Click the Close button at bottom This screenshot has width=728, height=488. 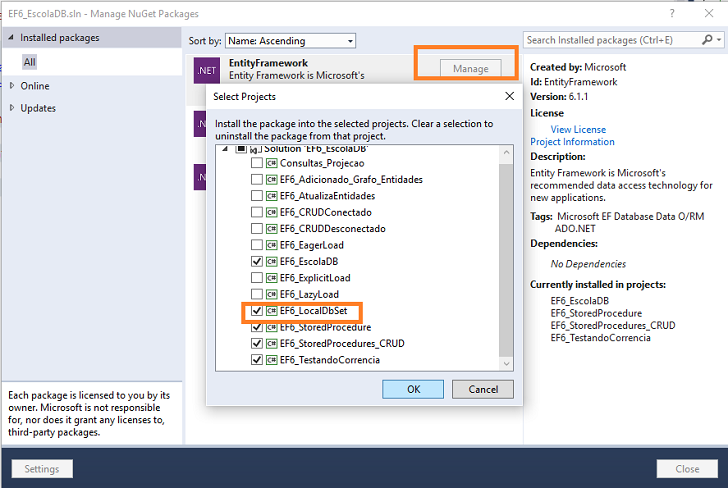pyautogui.click(x=687, y=469)
